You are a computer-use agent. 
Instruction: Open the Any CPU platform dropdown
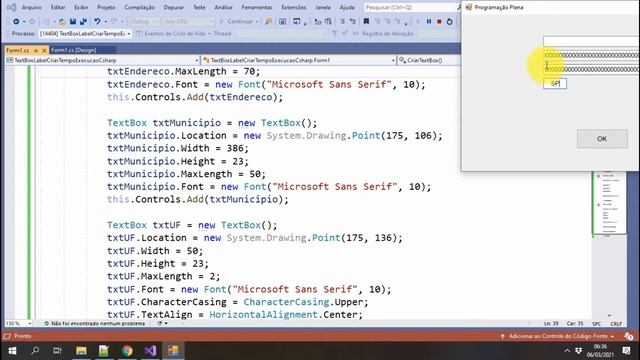(189, 21)
